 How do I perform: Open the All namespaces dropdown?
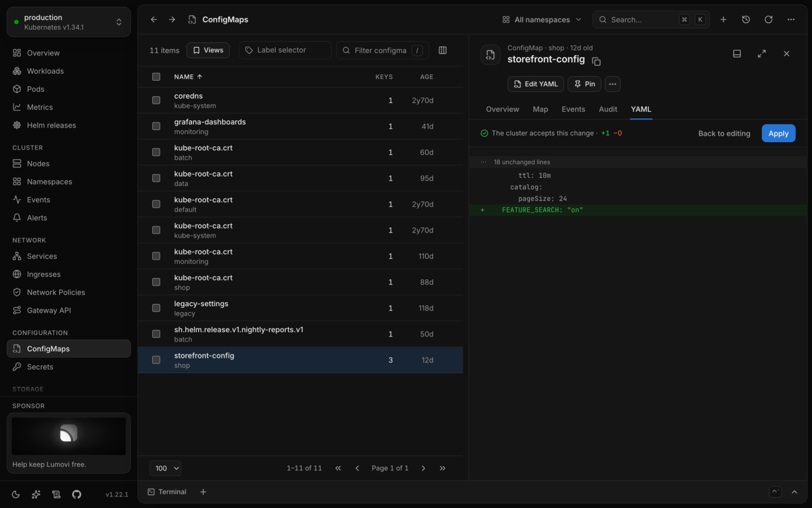542,19
